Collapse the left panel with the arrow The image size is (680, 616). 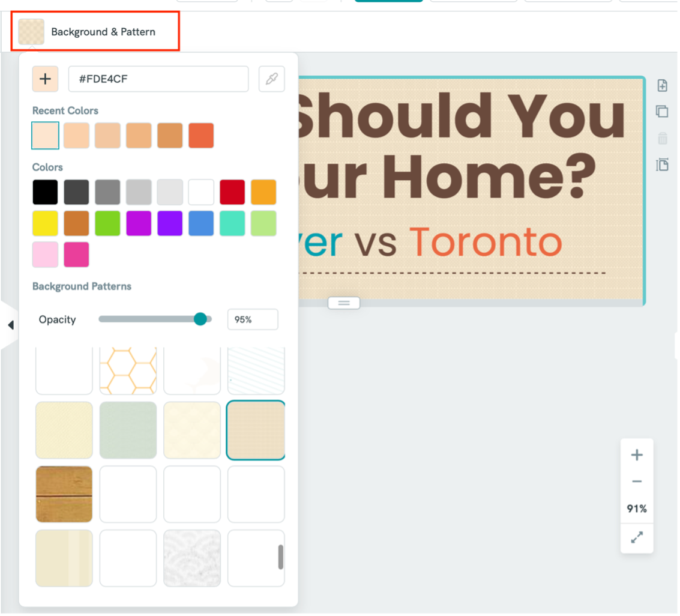pos(10,325)
